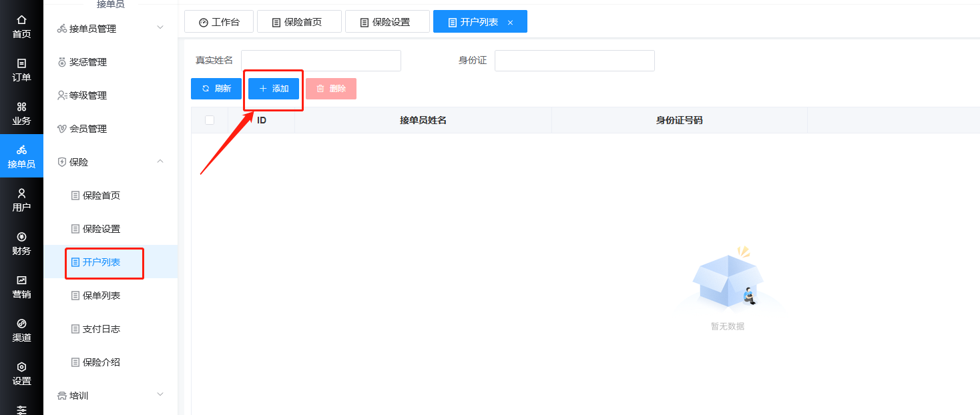The width and height of the screenshot is (980, 415).
Task: Open 支付日志 submenu item
Action: click(x=111, y=329)
